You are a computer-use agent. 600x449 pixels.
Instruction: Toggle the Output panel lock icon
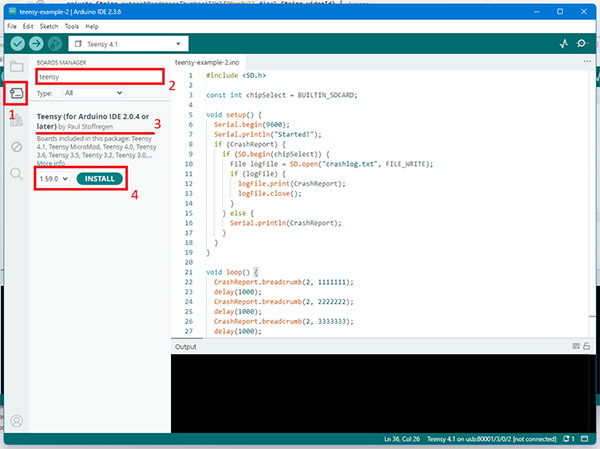coord(589,346)
